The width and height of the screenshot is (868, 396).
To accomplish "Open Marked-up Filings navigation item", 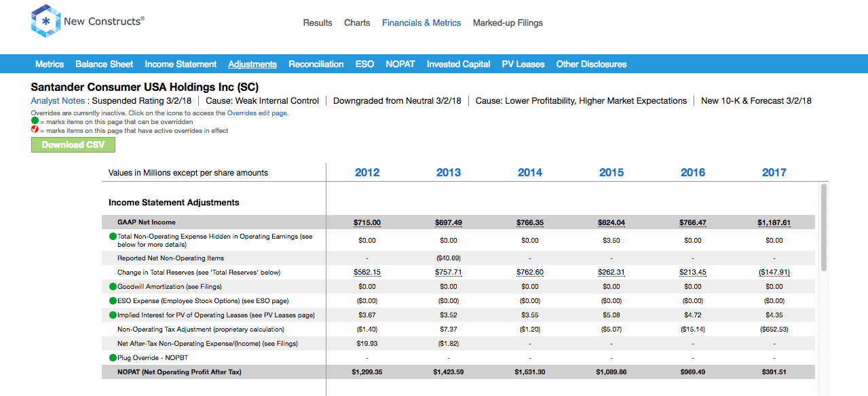I will click(x=508, y=23).
